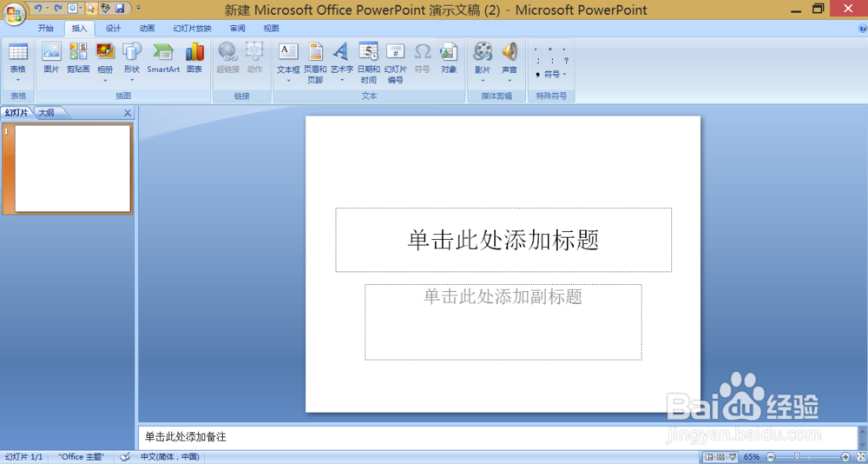Insert the period 。 special symbol

tap(549, 49)
